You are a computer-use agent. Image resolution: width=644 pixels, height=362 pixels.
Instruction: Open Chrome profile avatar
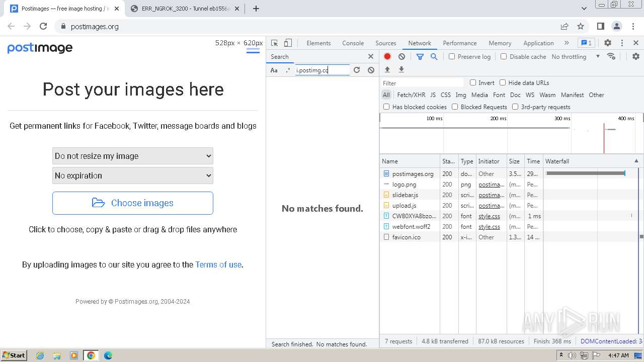pyautogui.click(x=617, y=26)
